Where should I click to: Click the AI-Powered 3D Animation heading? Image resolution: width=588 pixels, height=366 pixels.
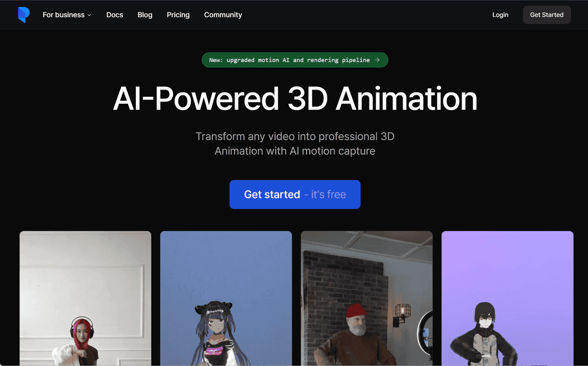pyautogui.click(x=295, y=99)
